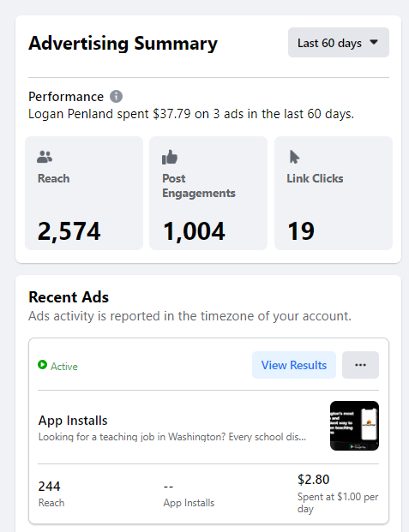Click the Post Engagements thumbs-up icon
Image resolution: width=409 pixels, height=532 pixels.
click(170, 157)
